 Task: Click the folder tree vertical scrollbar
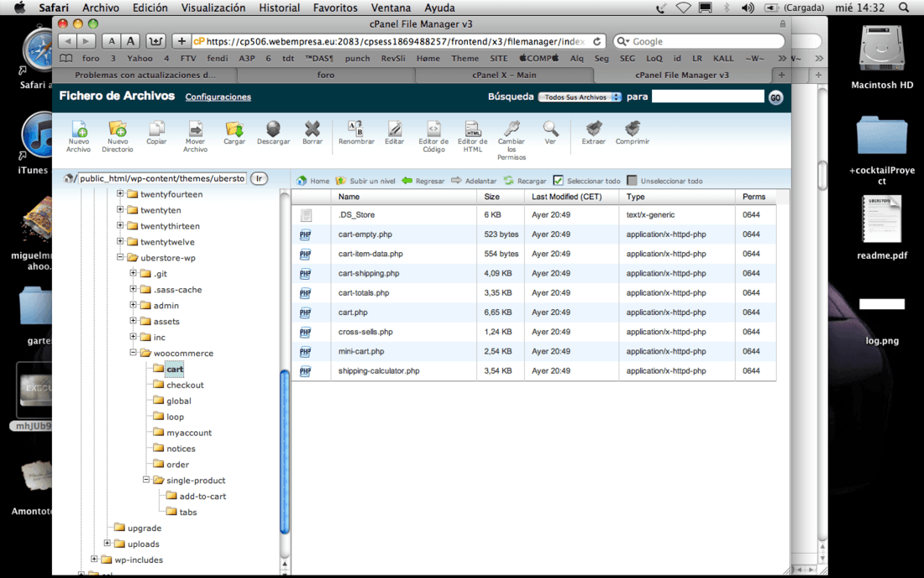coord(285,451)
